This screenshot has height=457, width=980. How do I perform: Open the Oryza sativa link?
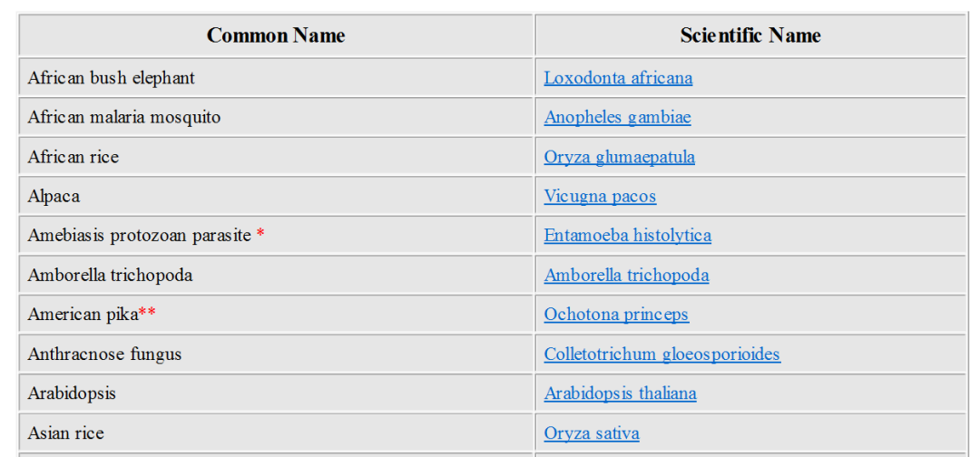click(x=592, y=433)
